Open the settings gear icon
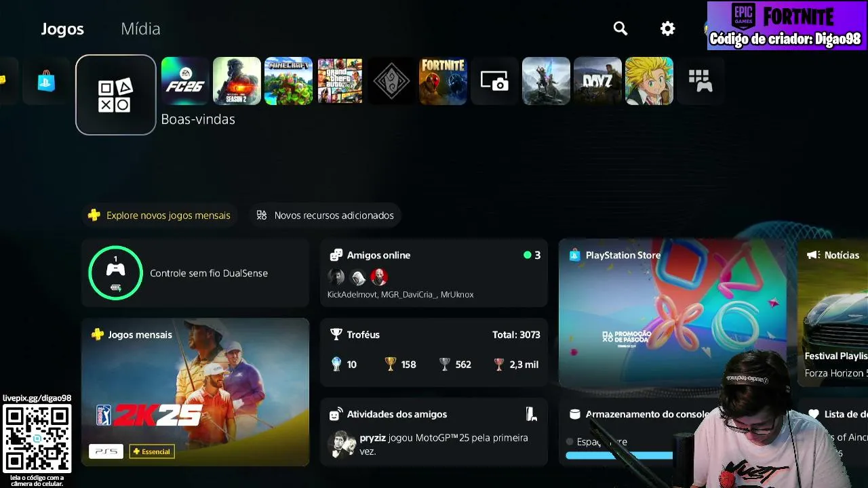Image resolution: width=868 pixels, height=488 pixels. (668, 28)
